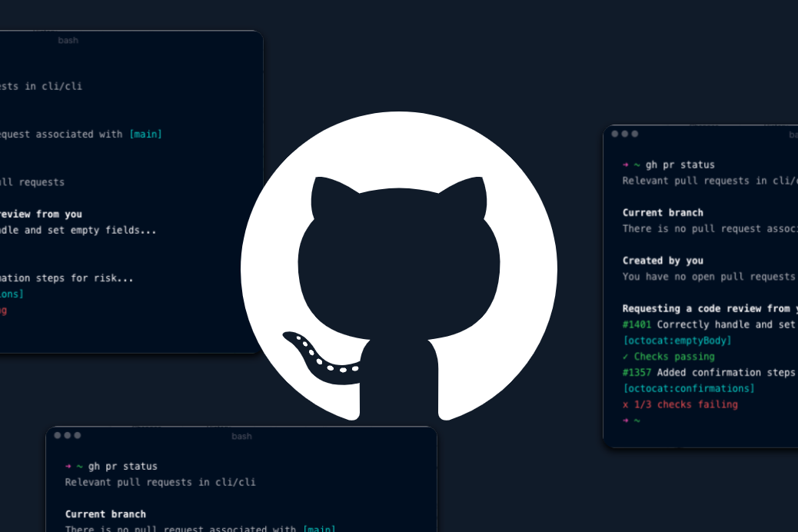Click 'review from you' text in left terminal

click(41, 214)
